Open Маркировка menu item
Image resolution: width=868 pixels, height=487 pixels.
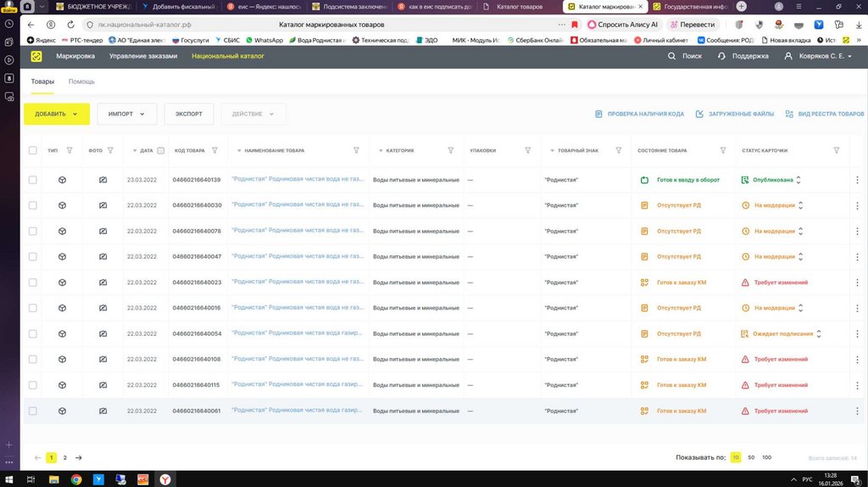(x=75, y=56)
